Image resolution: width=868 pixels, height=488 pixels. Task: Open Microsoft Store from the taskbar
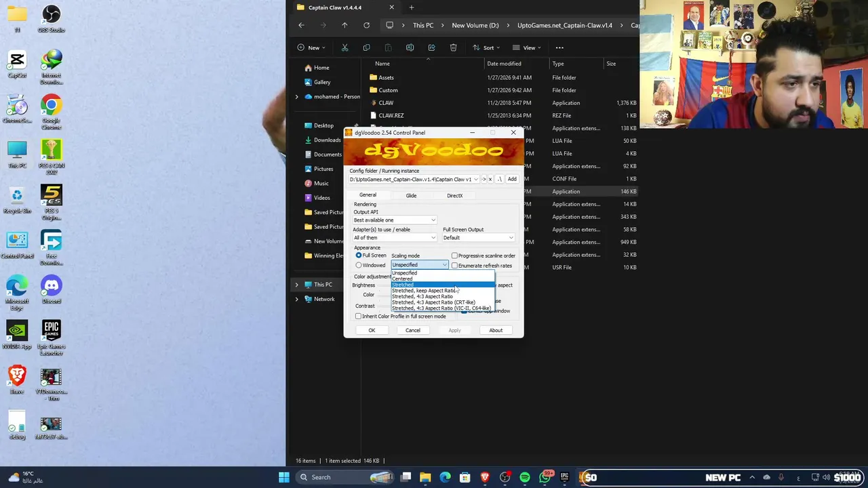pyautogui.click(x=465, y=477)
